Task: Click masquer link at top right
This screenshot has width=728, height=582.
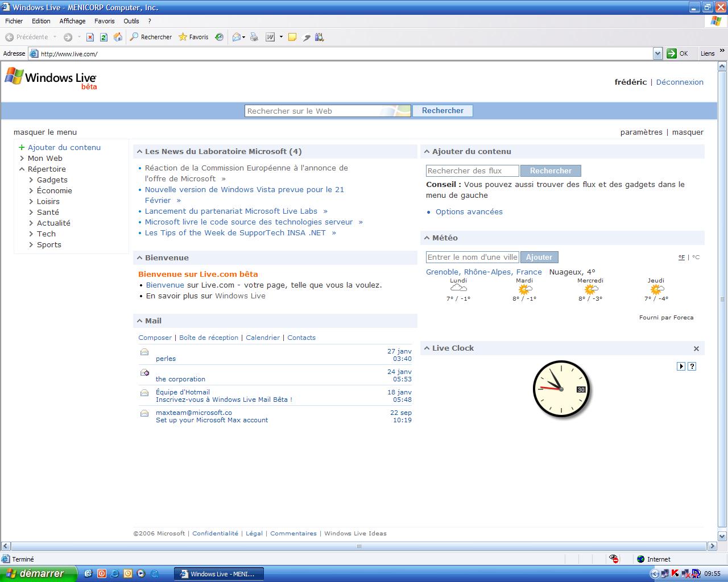Action: tap(688, 132)
